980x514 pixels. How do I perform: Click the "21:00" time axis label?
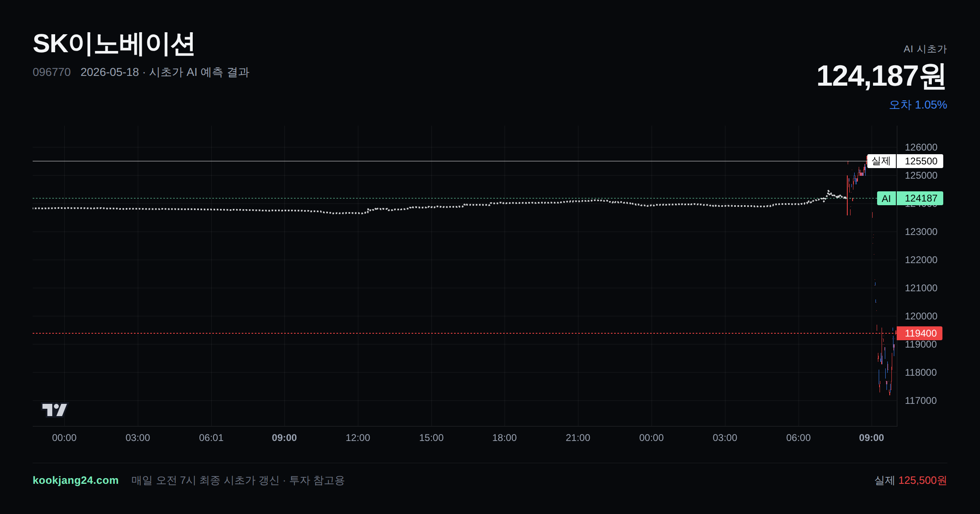(578, 438)
